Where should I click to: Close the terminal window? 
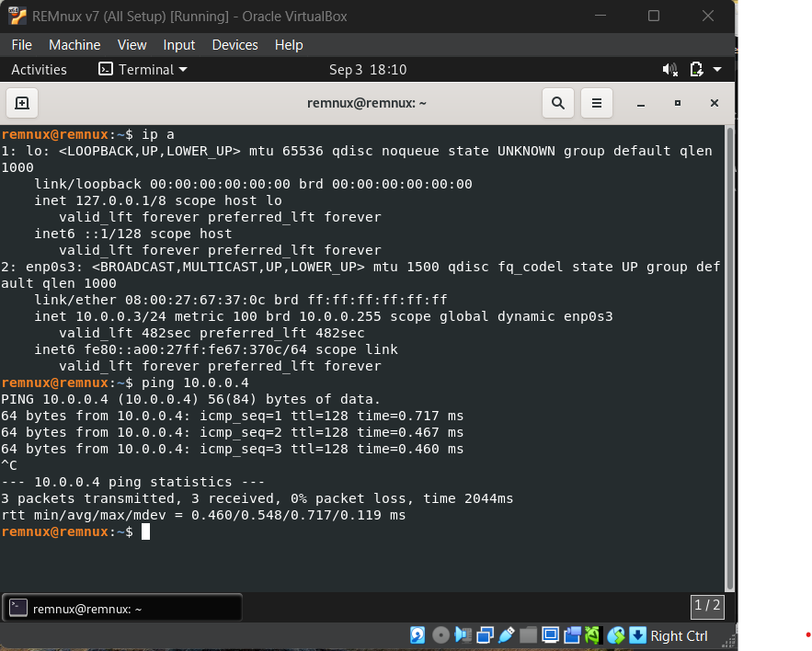pyautogui.click(x=715, y=103)
